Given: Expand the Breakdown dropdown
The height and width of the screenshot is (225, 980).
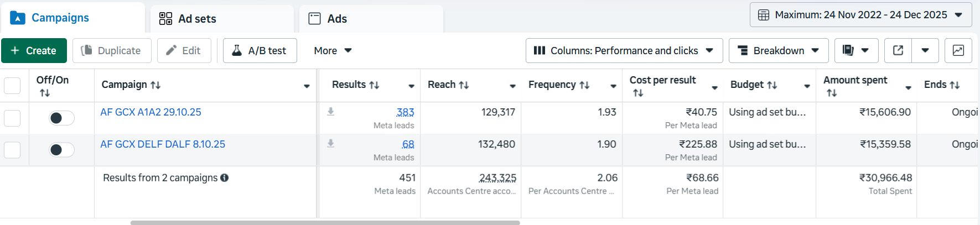Looking at the screenshot, I should [x=778, y=50].
